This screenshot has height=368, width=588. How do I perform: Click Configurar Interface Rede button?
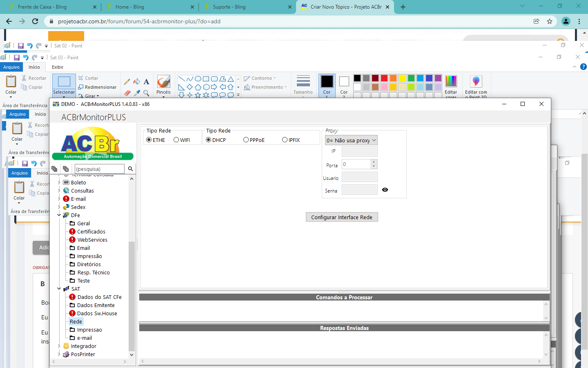point(342,217)
